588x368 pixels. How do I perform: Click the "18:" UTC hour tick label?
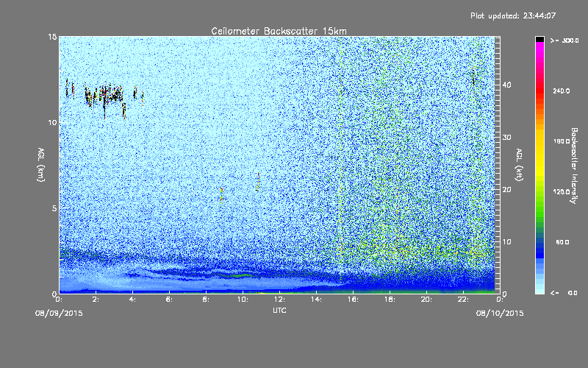click(x=390, y=300)
